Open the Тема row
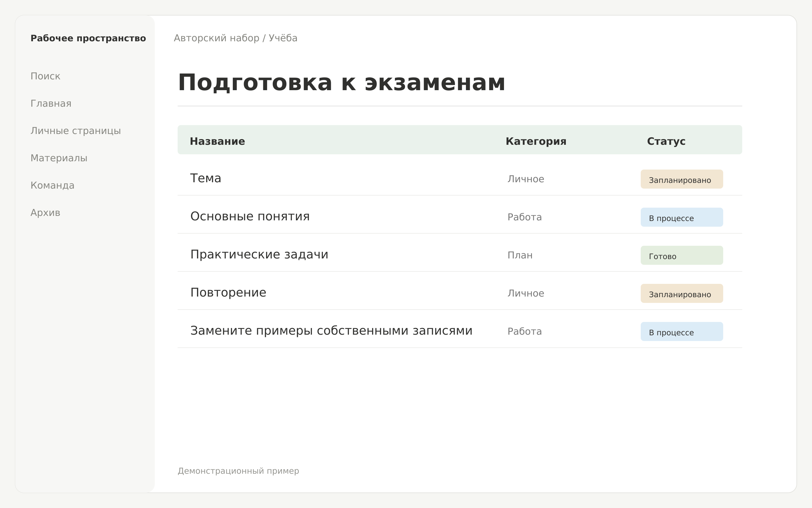This screenshot has width=812, height=508. [460, 178]
